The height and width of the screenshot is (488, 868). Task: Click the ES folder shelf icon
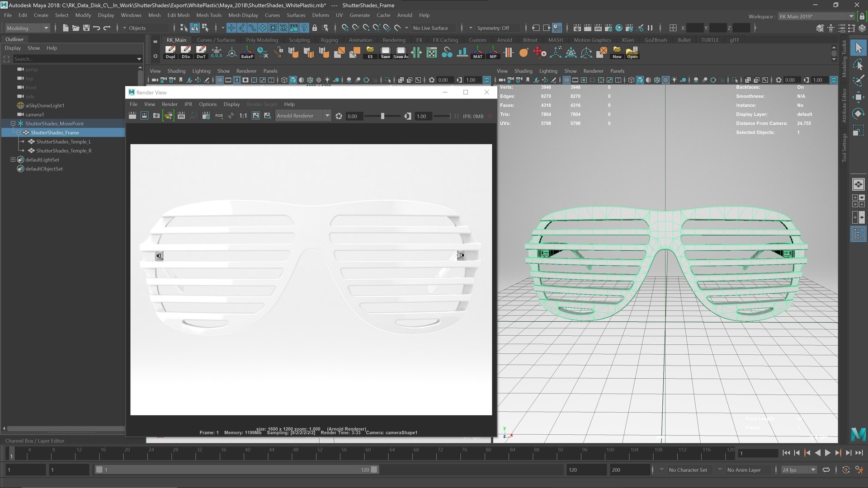pyautogui.click(x=370, y=52)
